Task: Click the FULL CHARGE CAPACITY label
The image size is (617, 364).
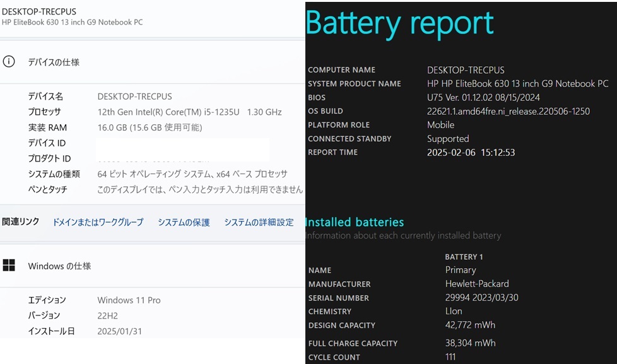Action: click(x=353, y=344)
